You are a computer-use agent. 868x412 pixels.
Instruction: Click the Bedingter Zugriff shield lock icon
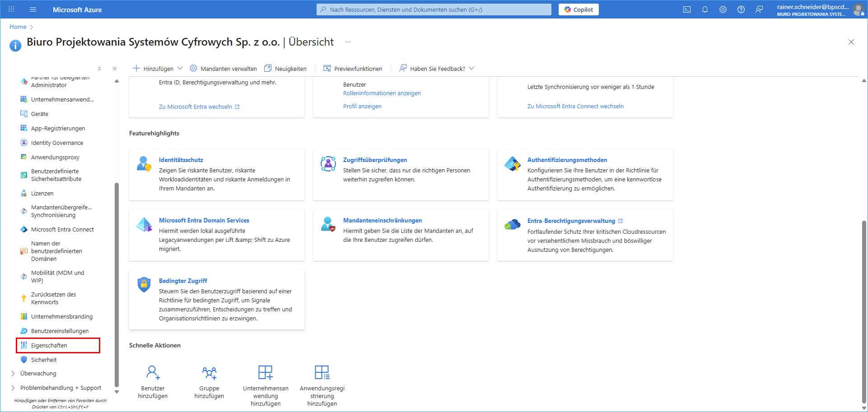(144, 284)
